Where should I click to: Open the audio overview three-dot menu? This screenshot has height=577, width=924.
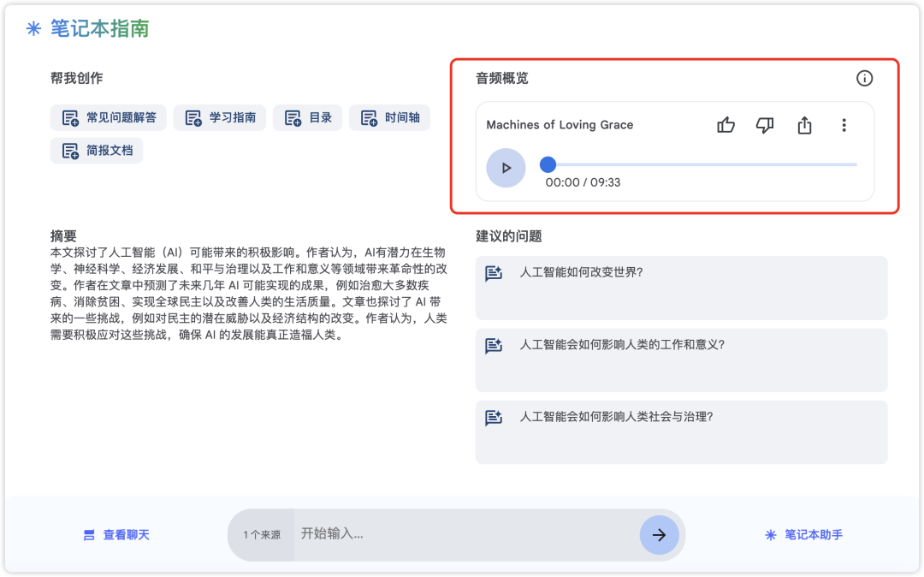[844, 125]
